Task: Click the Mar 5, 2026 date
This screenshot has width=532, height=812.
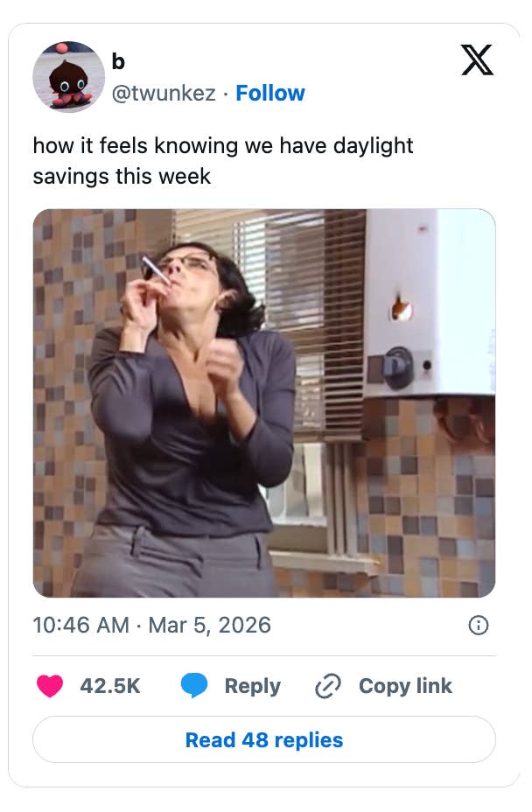Action: pos(209,625)
